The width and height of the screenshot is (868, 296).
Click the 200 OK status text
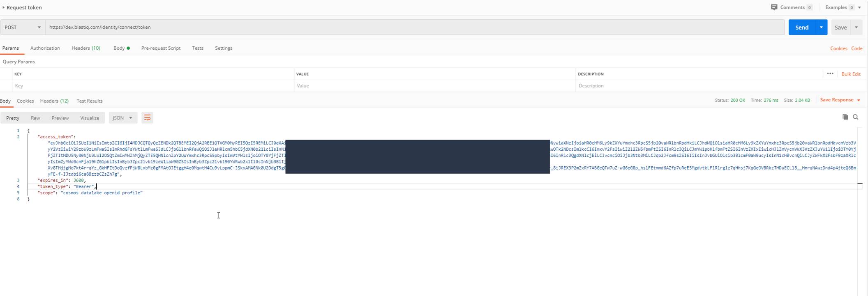click(738, 100)
